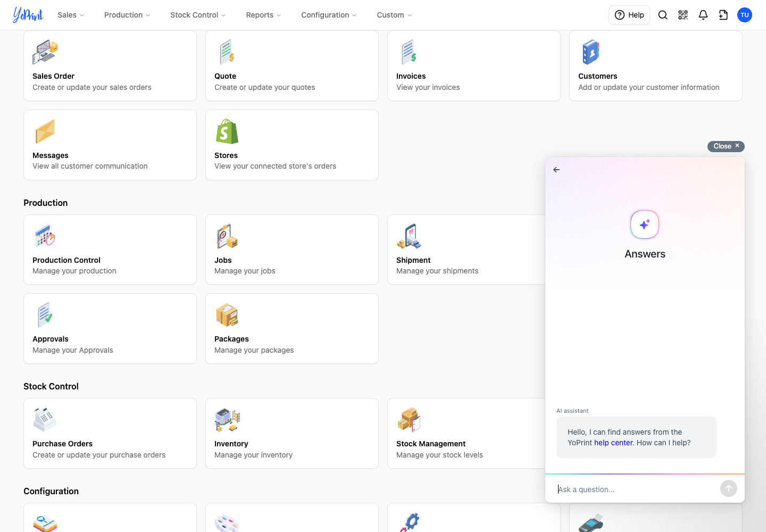Open the Quote card icon
This screenshot has width=766, height=532.
click(227, 52)
